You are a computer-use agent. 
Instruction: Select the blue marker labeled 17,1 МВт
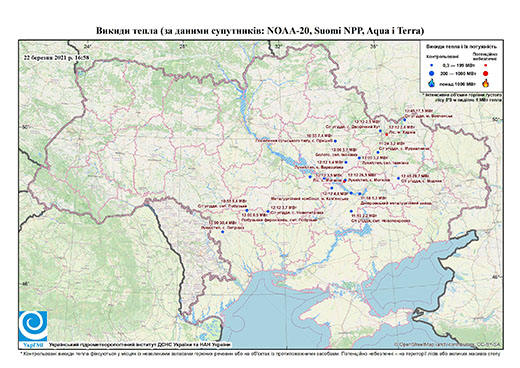(x=405, y=120)
